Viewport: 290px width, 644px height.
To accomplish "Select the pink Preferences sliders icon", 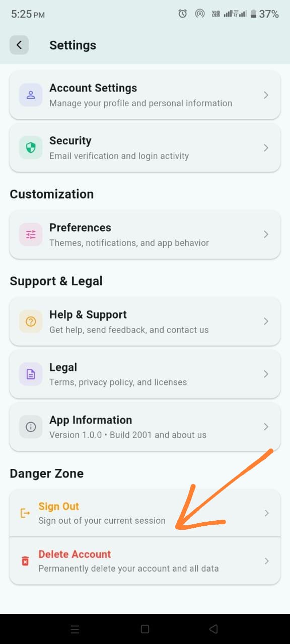I will coord(30,234).
